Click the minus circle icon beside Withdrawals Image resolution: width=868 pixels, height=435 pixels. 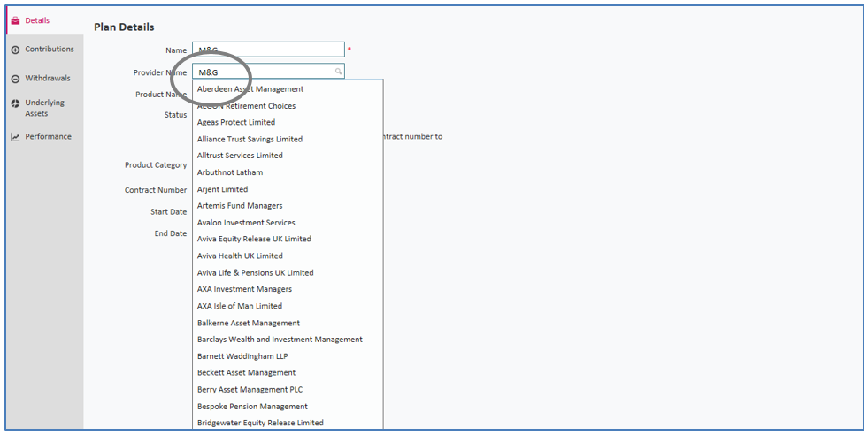point(16,80)
